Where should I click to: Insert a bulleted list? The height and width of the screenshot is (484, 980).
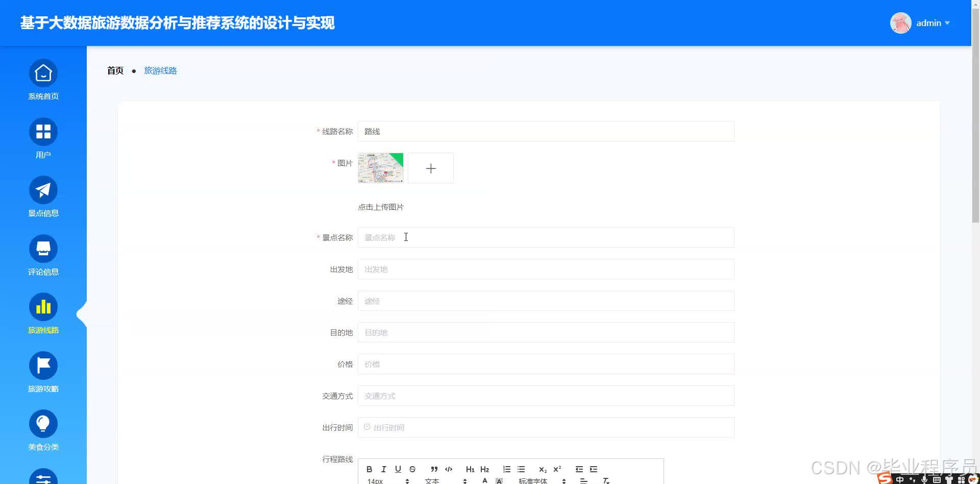pos(521,469)
